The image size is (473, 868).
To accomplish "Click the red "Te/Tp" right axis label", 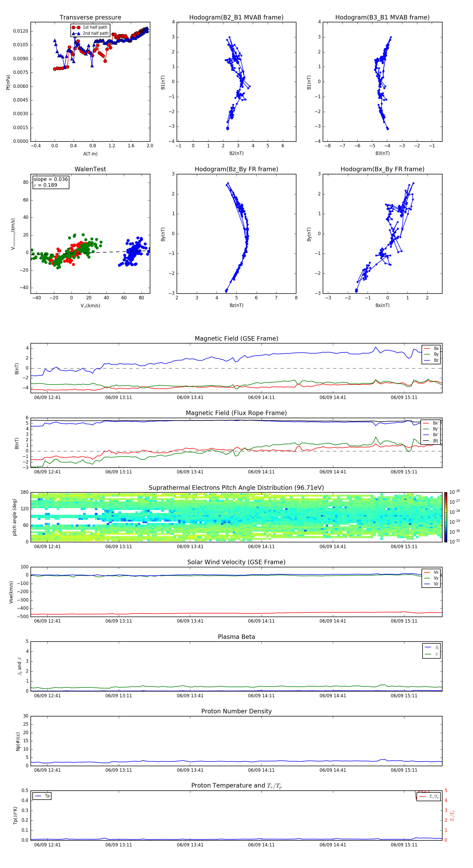I will pos(453,815).
